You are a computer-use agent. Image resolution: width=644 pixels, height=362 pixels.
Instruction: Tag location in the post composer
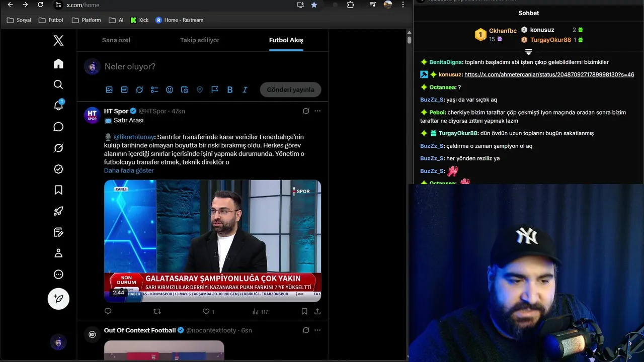pos(200,89)
